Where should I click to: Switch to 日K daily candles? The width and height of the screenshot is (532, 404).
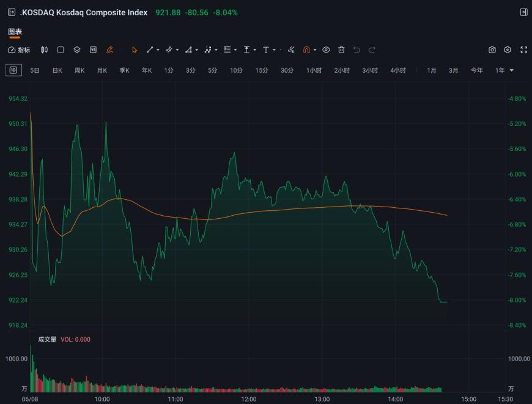(57, 70)
